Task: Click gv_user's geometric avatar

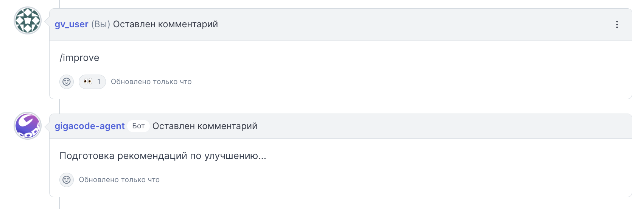Action: (28, 20)
